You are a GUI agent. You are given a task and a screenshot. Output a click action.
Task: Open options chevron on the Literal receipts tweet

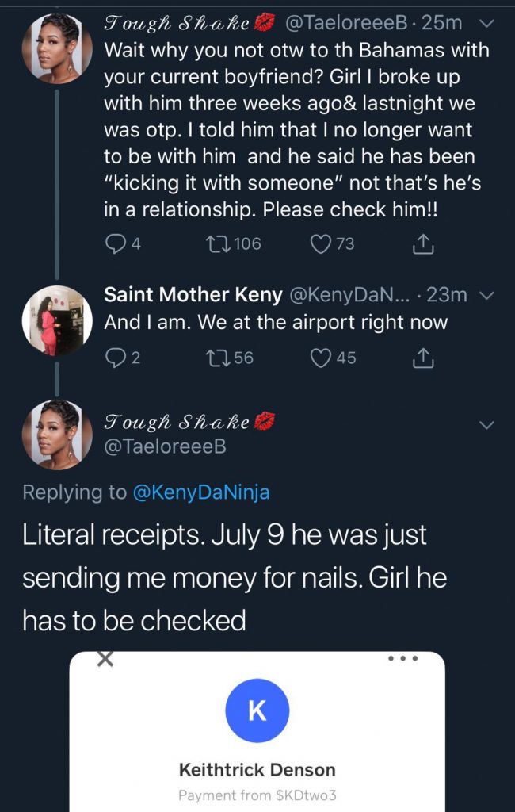pyautogui.click(x=488, y=425)
